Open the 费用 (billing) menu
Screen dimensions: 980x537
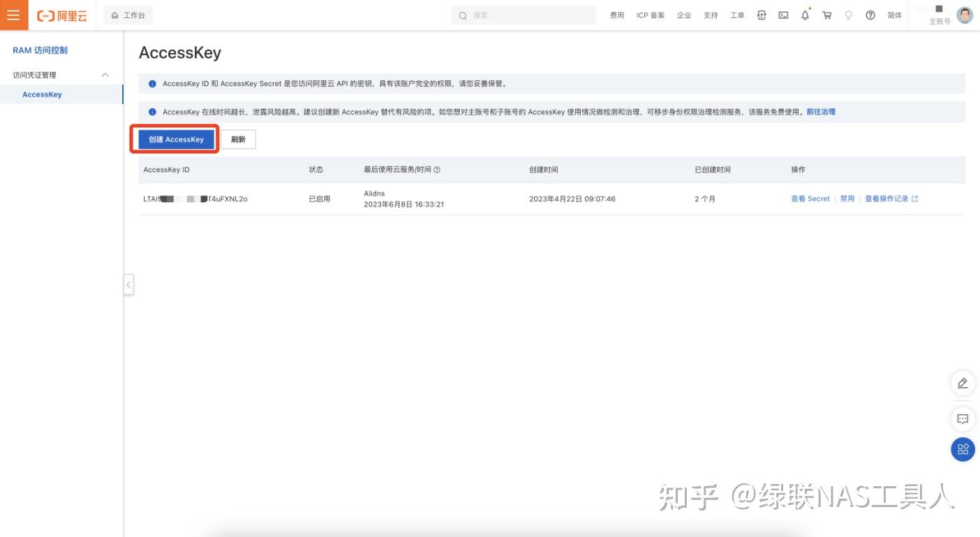(x=617, y=15)
